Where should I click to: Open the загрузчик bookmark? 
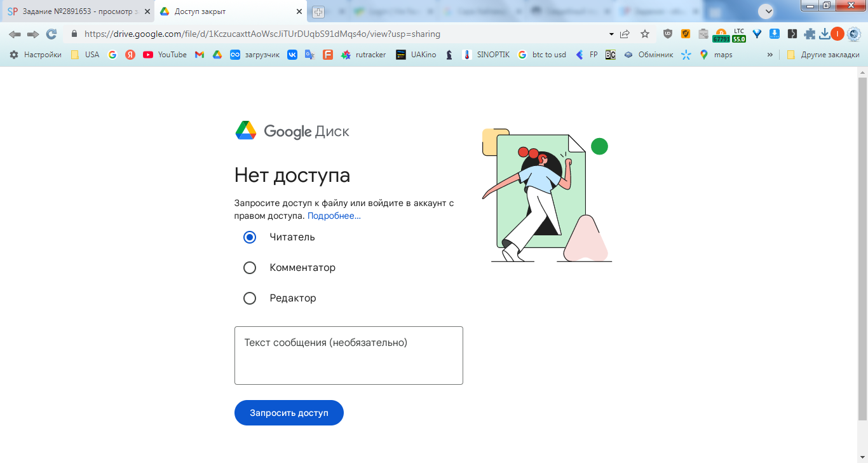255,55
